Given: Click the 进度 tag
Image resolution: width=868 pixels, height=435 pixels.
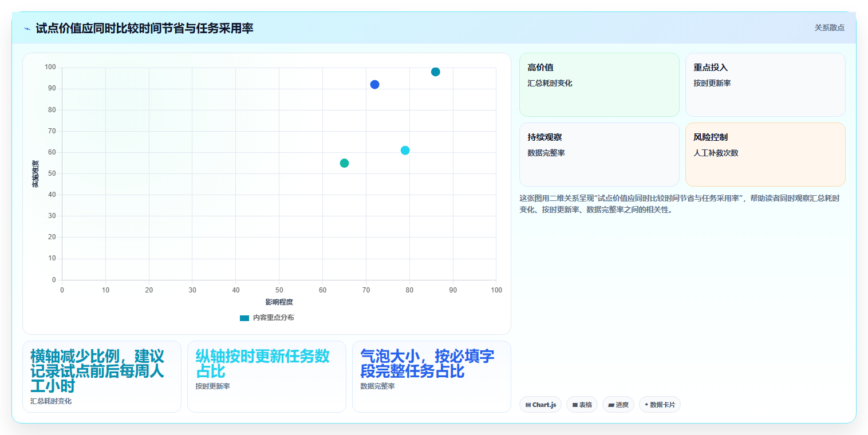Looking at the screenshot, I should click(x=618, y=405).
